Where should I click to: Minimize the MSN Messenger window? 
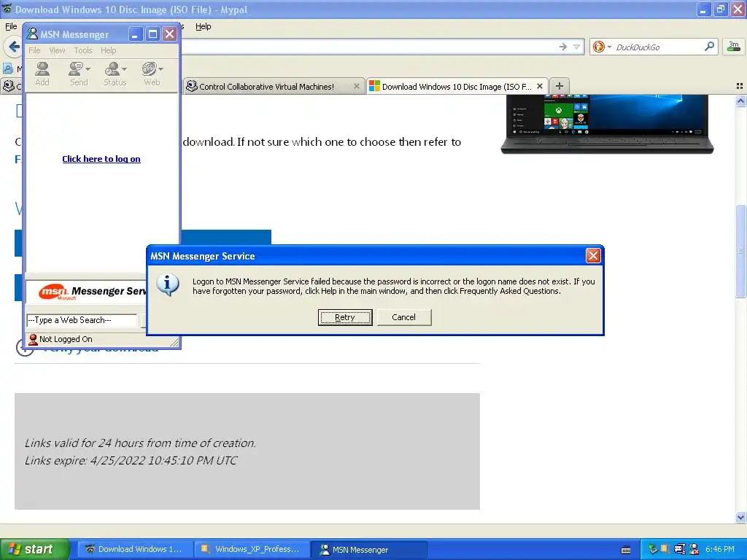point(135,34)
